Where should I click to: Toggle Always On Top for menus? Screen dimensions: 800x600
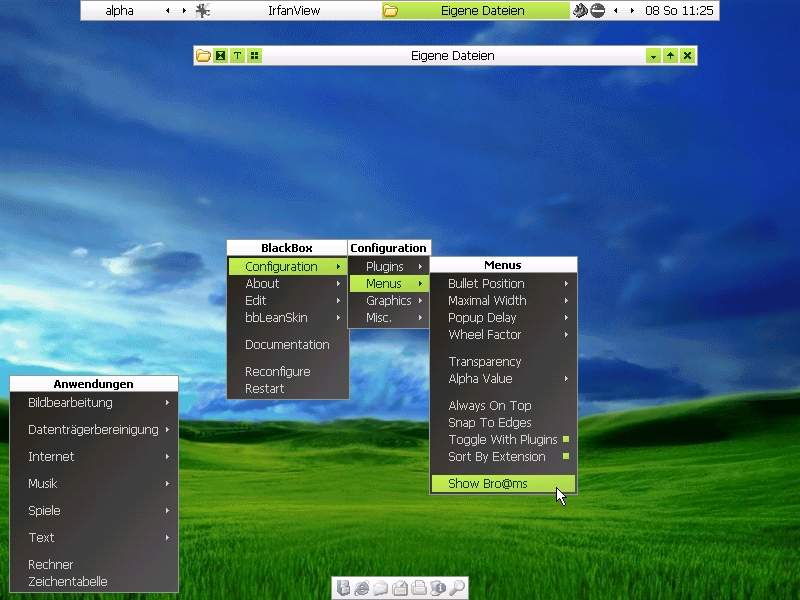tap(504, 406)
